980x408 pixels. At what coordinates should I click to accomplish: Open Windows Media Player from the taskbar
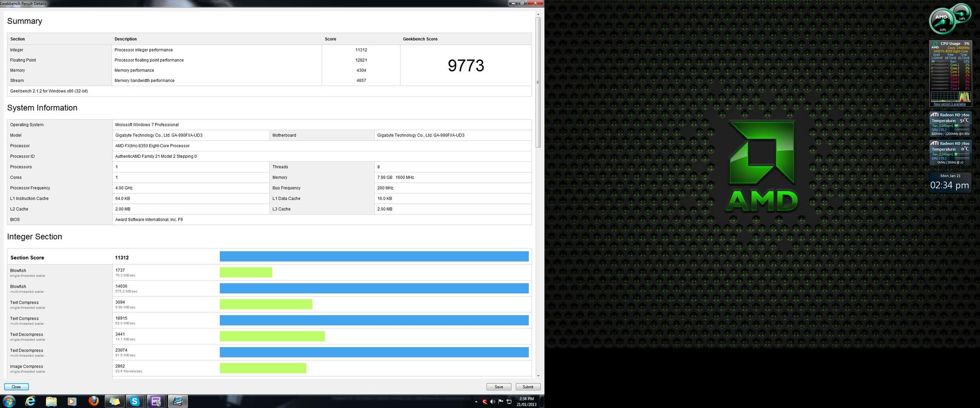click(72, 401)
